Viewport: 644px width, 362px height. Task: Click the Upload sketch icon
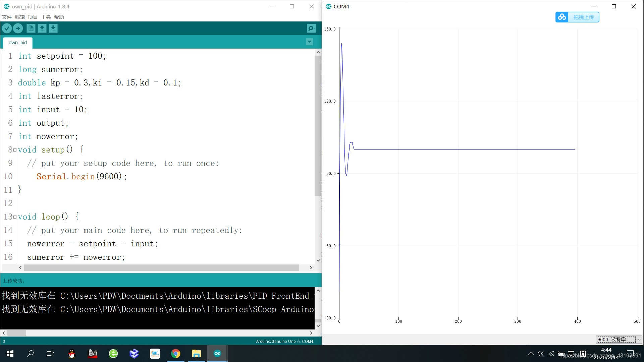coord(18,28)
